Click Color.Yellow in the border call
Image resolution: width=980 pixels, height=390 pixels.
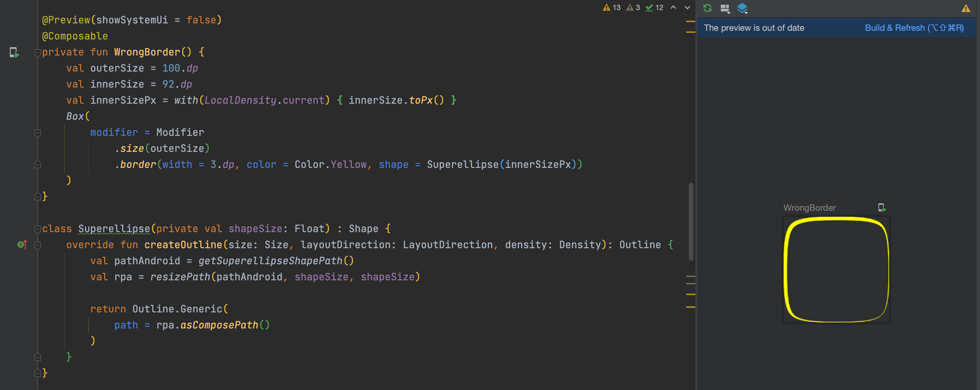click(x=330, y=165)
